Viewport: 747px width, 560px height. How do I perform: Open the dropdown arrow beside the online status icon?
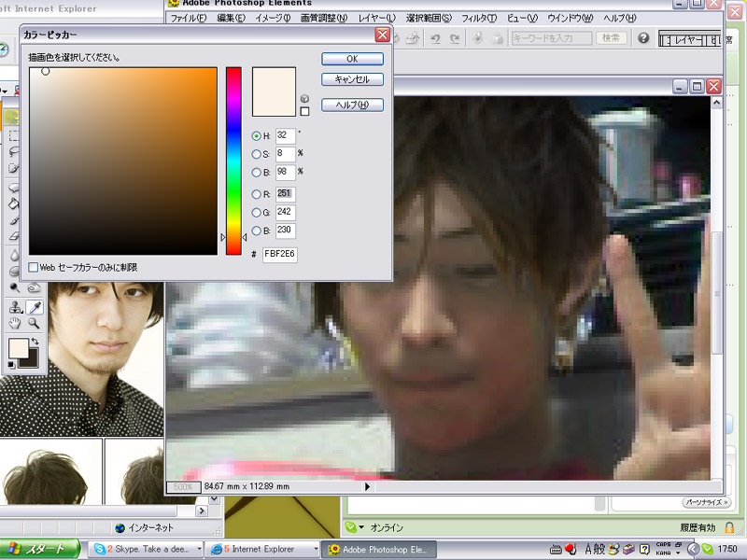pyautogui.click(x=361, y=527)
